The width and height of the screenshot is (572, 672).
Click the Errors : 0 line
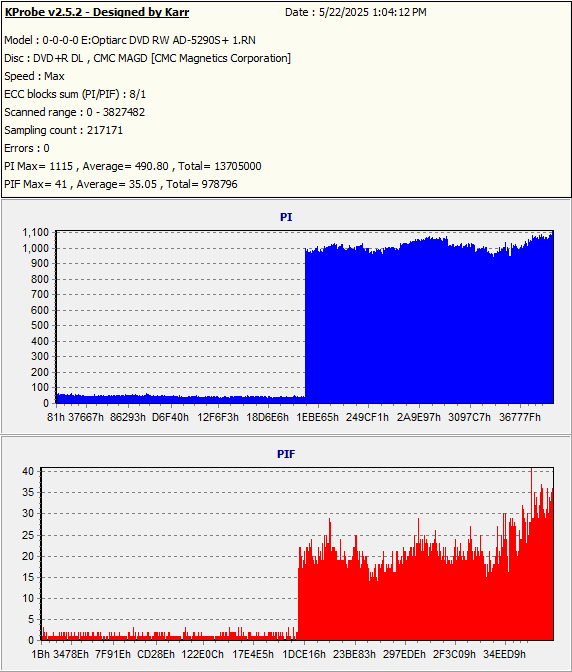click(x=27, y=148)
